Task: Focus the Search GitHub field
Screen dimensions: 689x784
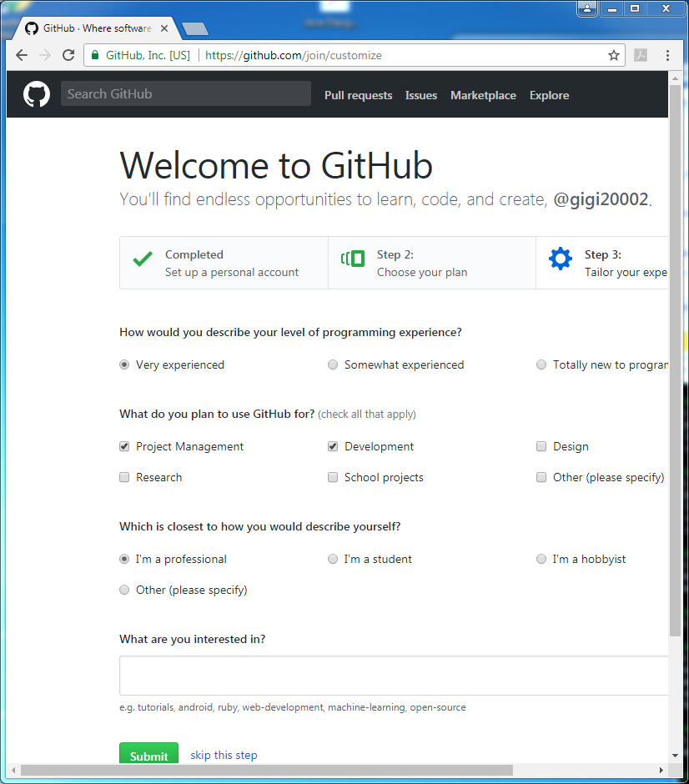Action: click(185, 93)
